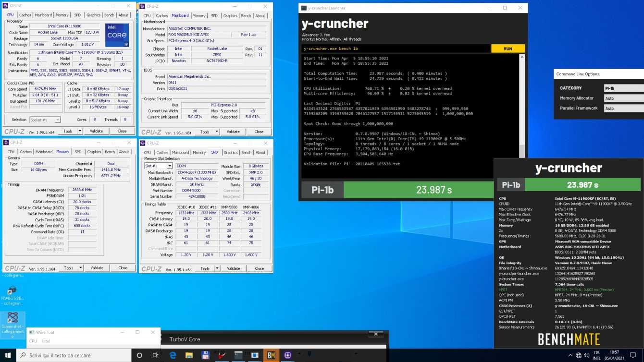Screen dimensions: 644x362
Task: Click the purple CPU-Z chip taskbar icon
Action: [287, 355]
